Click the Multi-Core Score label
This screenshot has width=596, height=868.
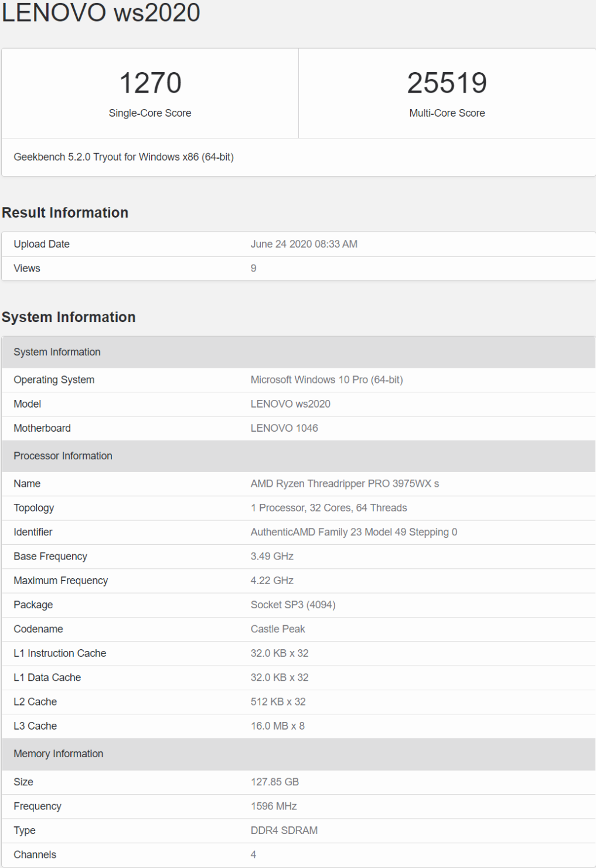tap(447, 113)
